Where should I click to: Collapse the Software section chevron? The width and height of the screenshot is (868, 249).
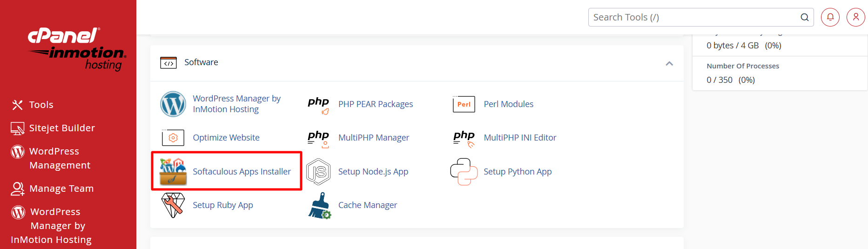pos(669,63)
